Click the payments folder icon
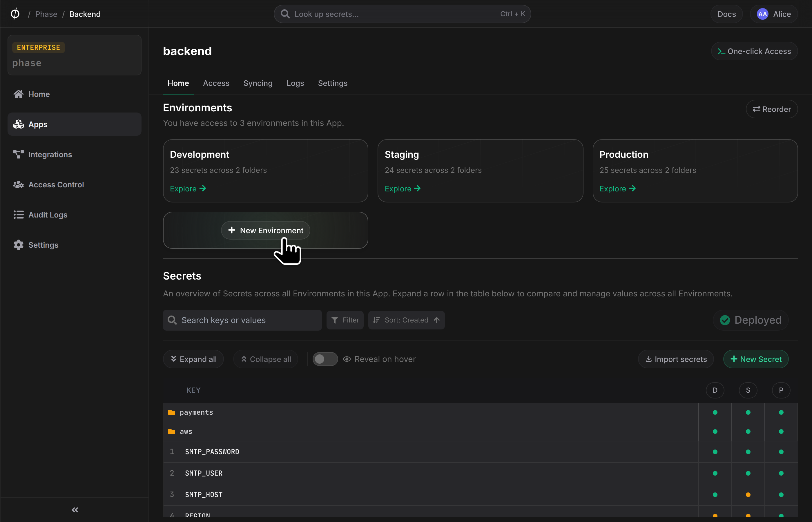The image size is (812, 522). click(172, 412)
